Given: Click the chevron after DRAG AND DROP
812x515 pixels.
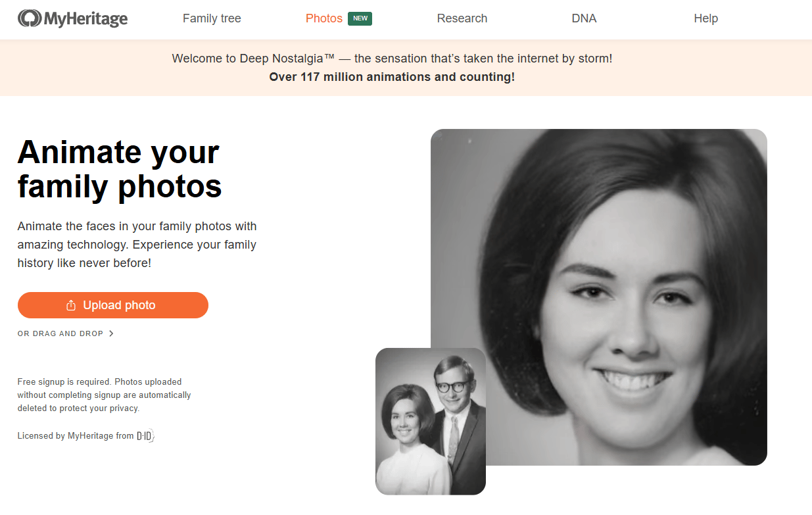Looking at the screenshot, I should pyautogui.click(x=111, y=333).
